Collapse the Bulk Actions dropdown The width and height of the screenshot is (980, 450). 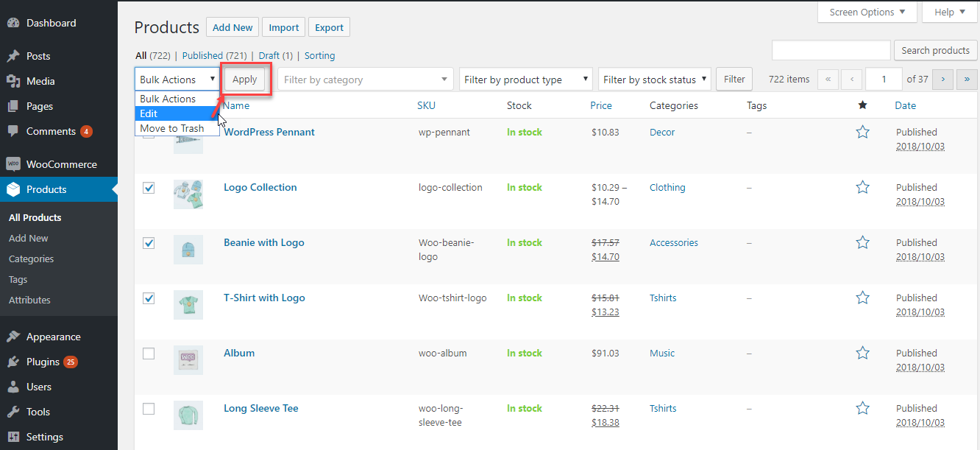[x=177, y=80]
